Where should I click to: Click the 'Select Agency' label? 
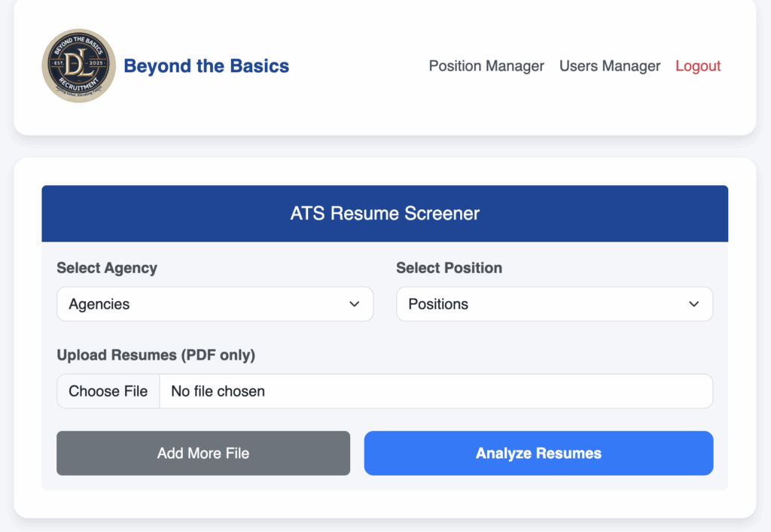107,268
